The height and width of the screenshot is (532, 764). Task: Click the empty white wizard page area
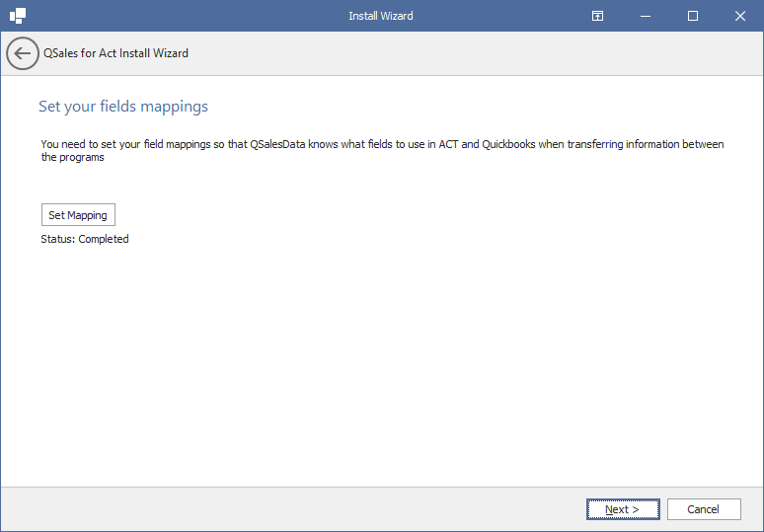382,365
